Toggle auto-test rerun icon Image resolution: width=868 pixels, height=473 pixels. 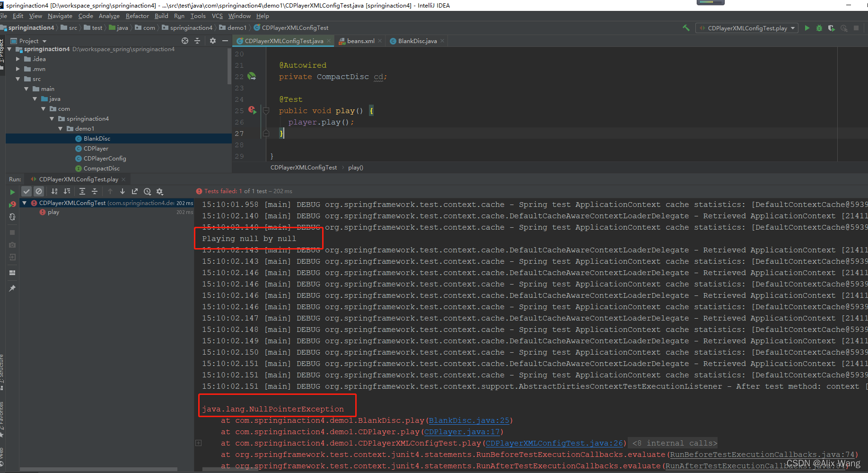(x=12, y=217)
